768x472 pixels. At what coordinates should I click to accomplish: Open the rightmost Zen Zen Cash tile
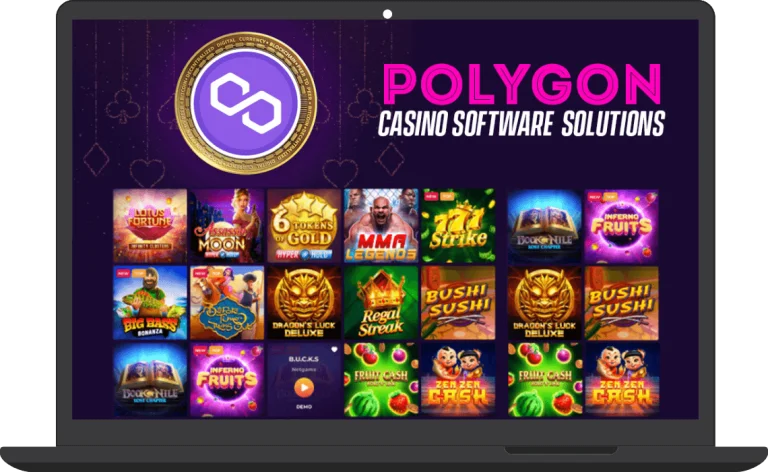[622, 379]
